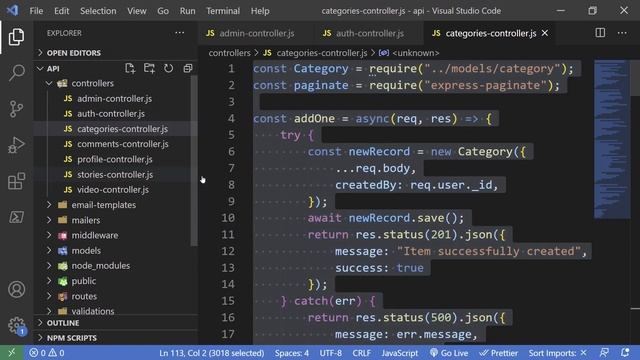Open admin-controller.js in Explorer tree
The width and height of the screenshot is (640, 360).
coord(116,98)
